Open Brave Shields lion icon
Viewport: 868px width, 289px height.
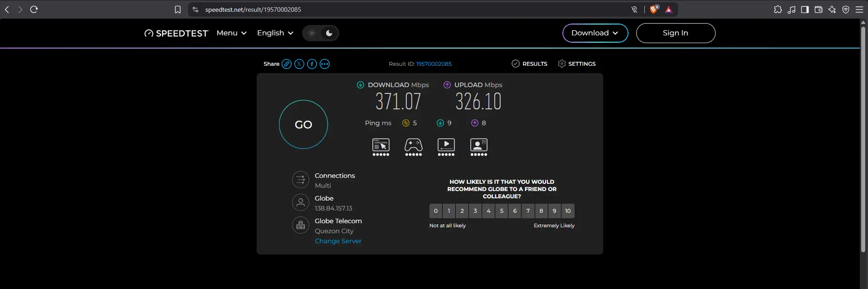pyautogui.click(x=654, y=10)
